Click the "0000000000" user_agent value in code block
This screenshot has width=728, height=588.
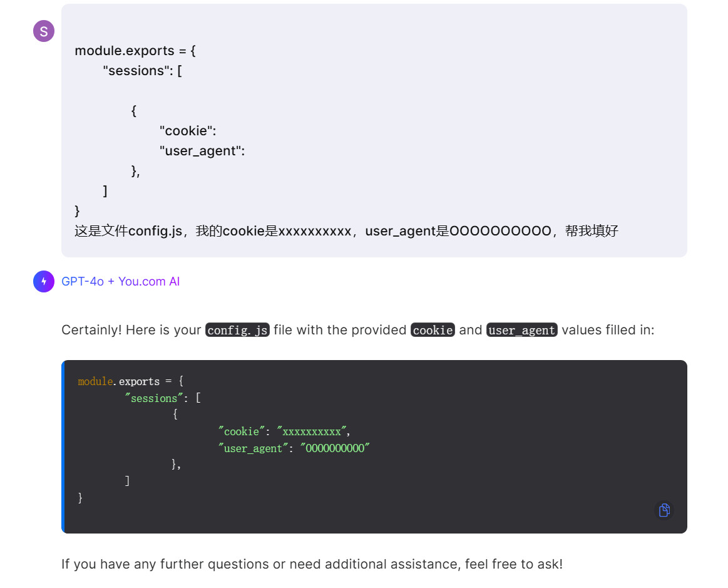click(335, 448)
